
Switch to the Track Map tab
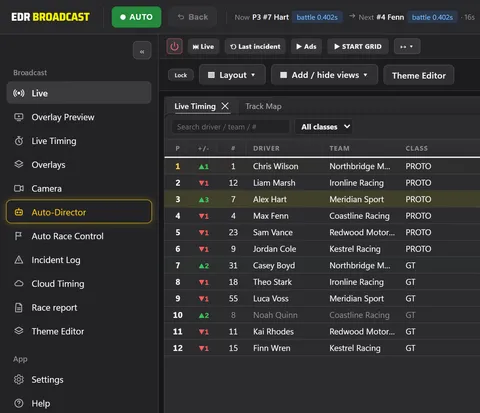pos(263,106)
